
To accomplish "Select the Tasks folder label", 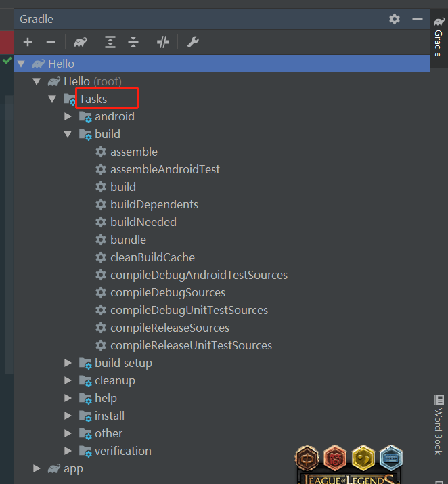I will 93,99.
